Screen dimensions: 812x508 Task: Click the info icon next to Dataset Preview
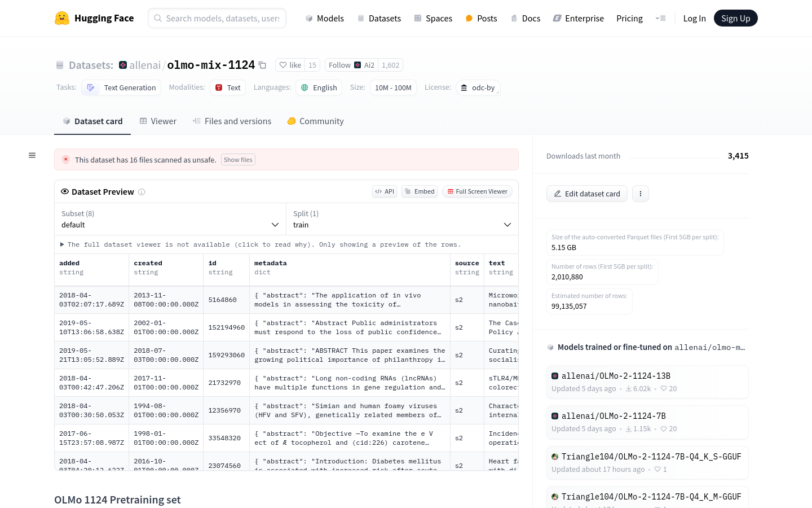point(142,192)
